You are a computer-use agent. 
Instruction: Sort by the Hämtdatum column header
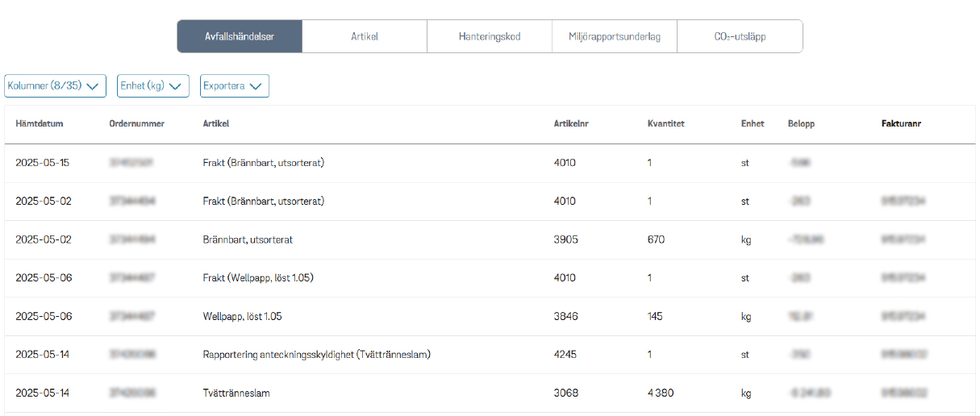coord(40,124)
